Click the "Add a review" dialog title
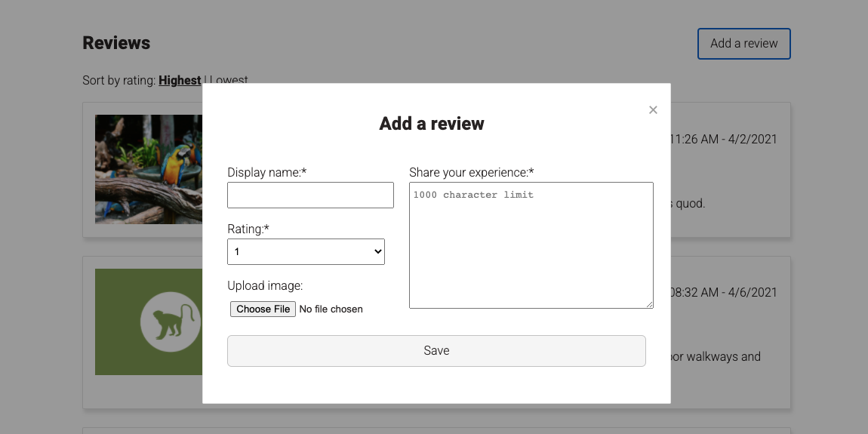The height and width of the screenshot is (434, 868). (x=431, y=124)
